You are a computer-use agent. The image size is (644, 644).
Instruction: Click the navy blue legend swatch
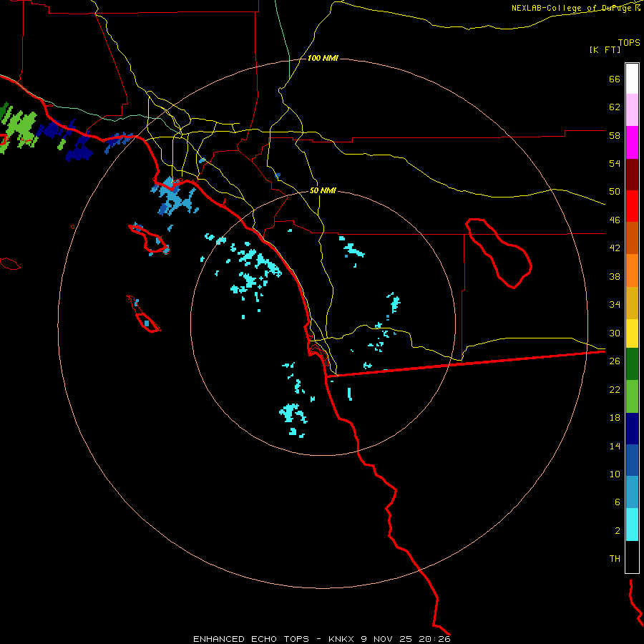(632, 429)
